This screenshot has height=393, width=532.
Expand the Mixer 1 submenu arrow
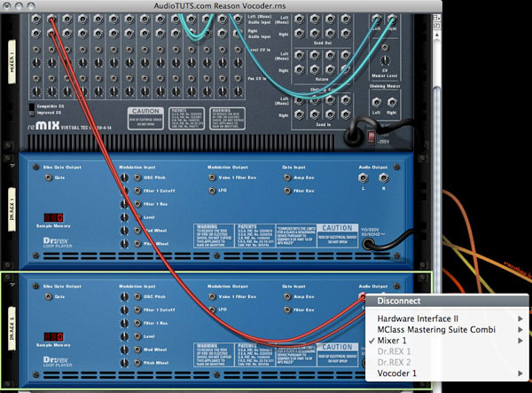tap(520, 341)
